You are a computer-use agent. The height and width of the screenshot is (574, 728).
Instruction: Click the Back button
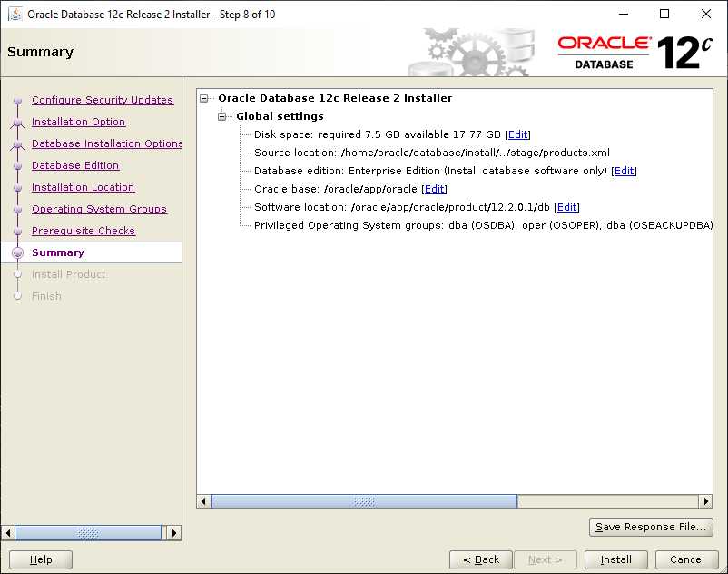coord(481,559)
